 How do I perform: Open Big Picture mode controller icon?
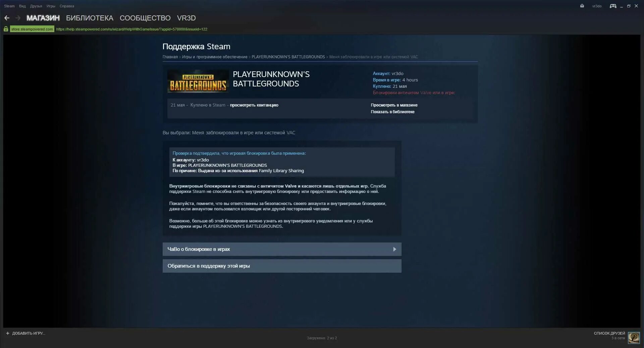pos(613,6)
